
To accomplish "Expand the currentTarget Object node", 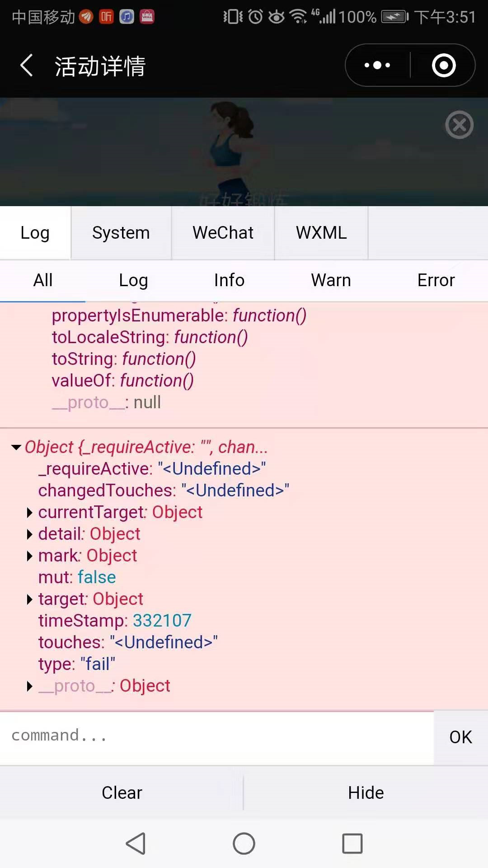I will [x=30, y=513].
